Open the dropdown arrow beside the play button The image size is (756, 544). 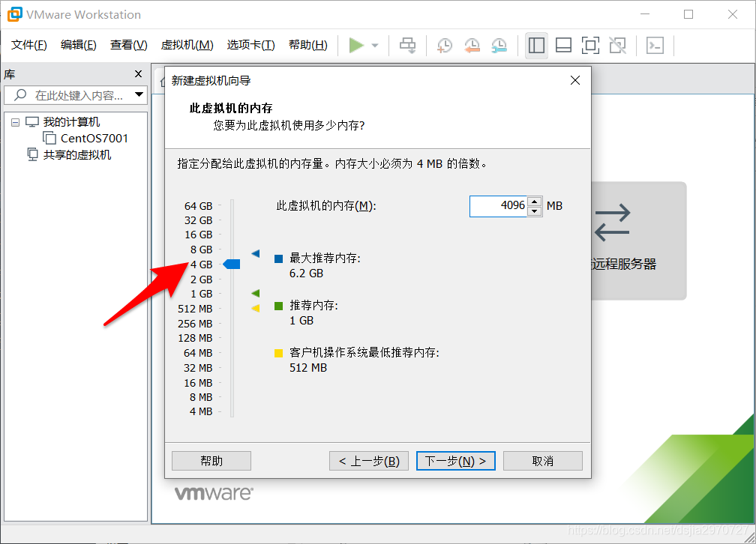(x=375, y=46)
